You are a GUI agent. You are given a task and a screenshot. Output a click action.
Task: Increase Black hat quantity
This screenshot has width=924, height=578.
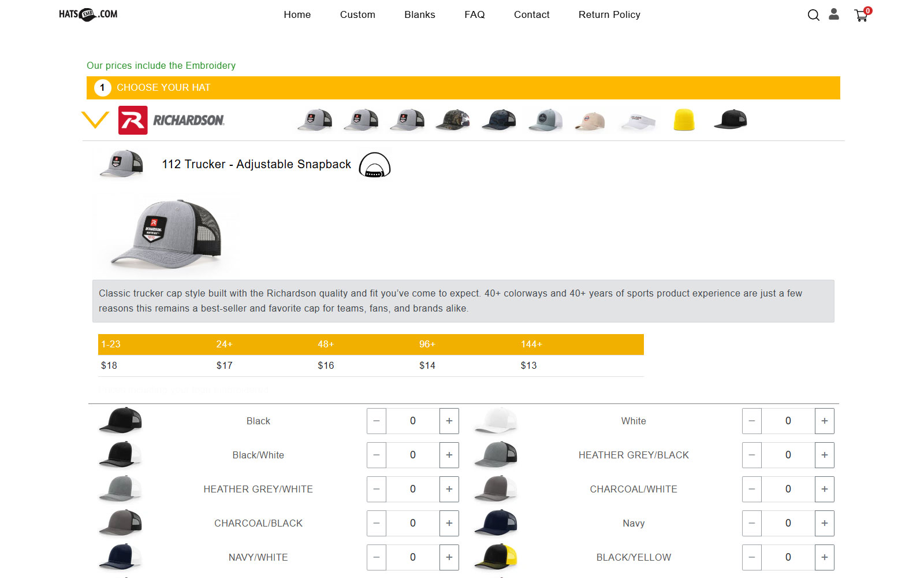tap(449, 421)
